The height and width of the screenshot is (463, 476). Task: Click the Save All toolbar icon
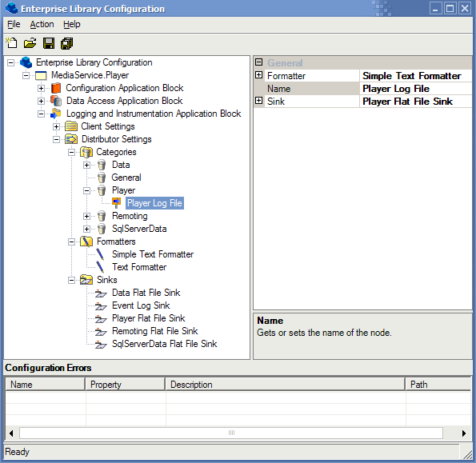(66, 43)
